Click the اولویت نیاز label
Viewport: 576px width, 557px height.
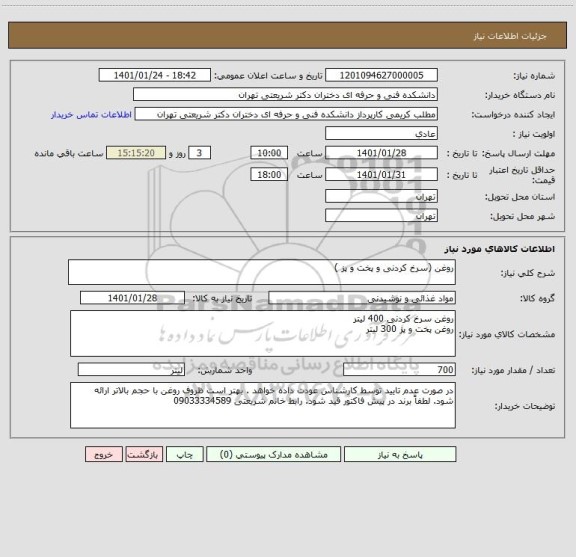[534, 134]
